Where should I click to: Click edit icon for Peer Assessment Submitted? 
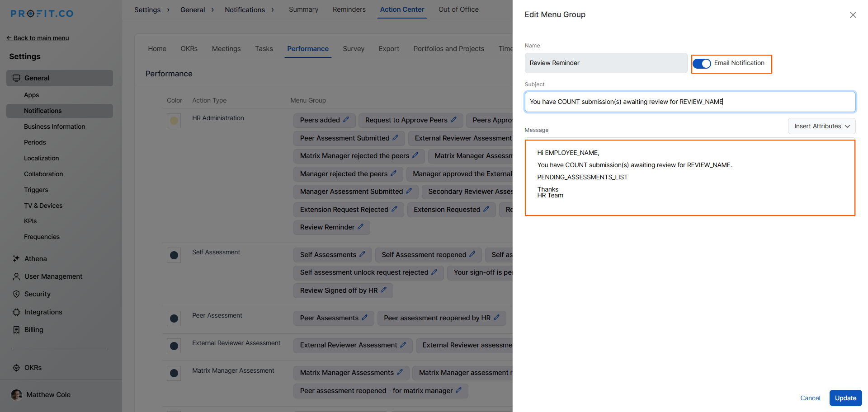tap(395, 138)
